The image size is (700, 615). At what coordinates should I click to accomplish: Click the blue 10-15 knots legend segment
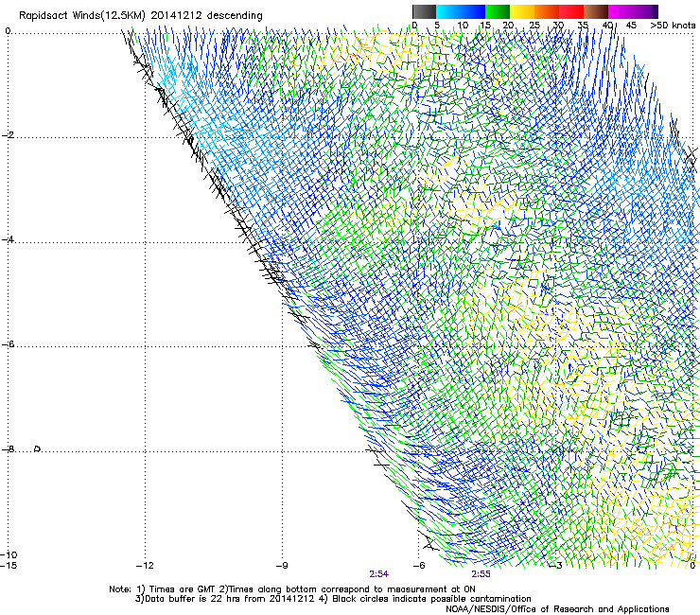[473, 11]
